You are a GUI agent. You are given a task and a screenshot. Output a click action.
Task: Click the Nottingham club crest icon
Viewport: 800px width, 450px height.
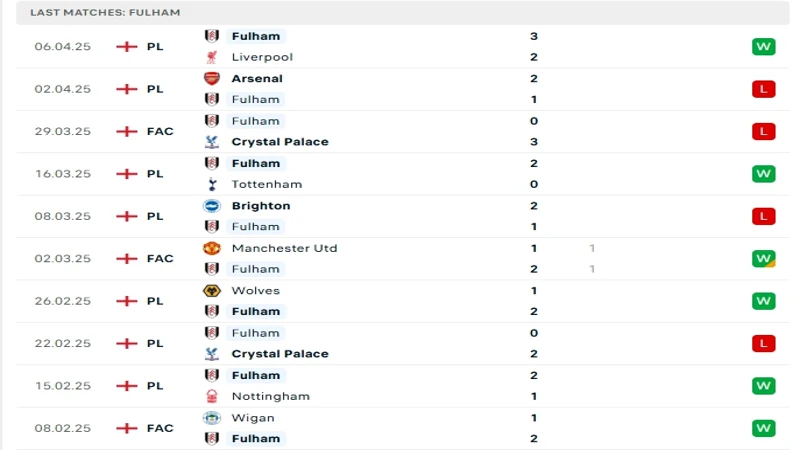click(212, 396)
